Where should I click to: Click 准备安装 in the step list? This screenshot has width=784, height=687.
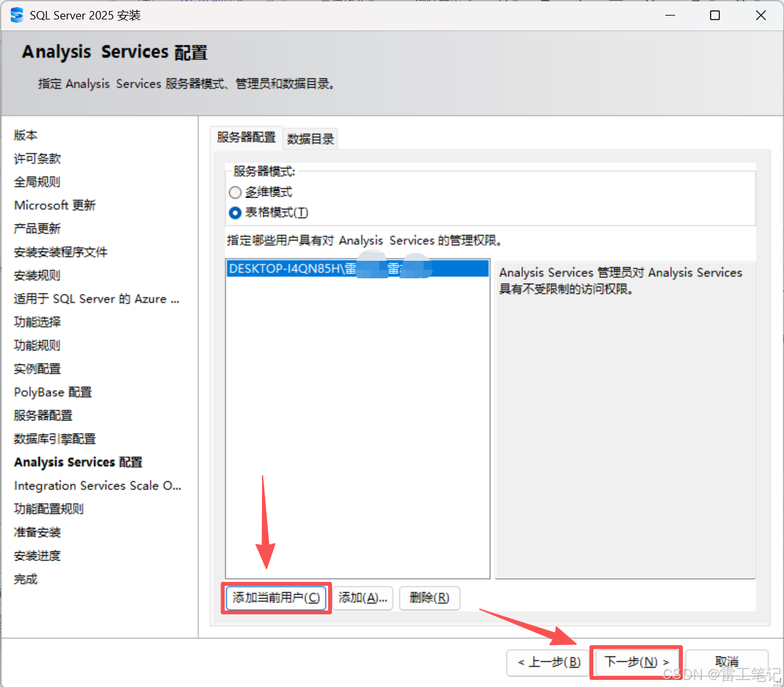(x=38, y=532)
